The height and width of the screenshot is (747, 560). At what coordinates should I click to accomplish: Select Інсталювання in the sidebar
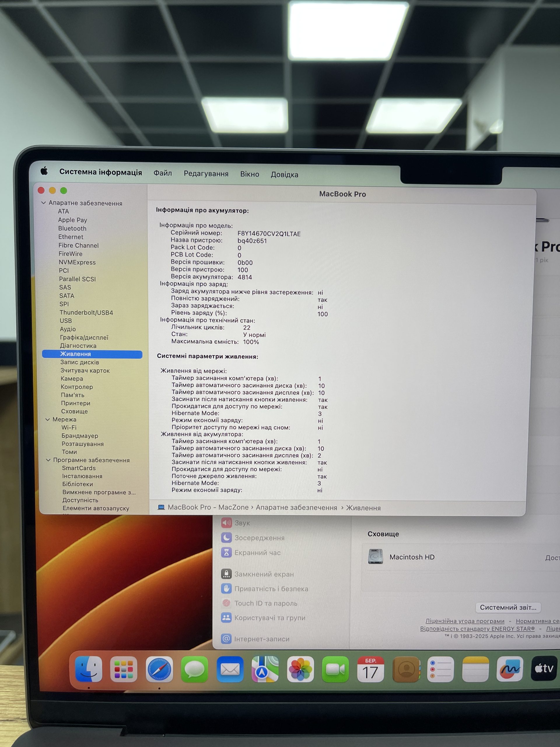pyautogui.click(x=82, y=476)
